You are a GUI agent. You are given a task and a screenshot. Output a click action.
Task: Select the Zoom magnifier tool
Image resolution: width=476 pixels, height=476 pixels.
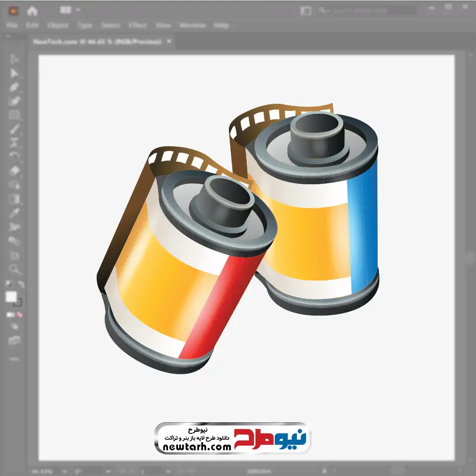pyautogui.click(x=14, y=269)
